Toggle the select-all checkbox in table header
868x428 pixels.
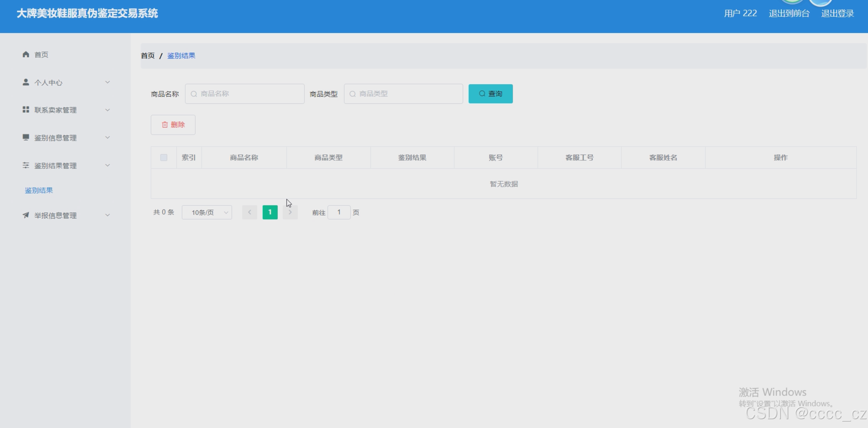click(164, 157)
